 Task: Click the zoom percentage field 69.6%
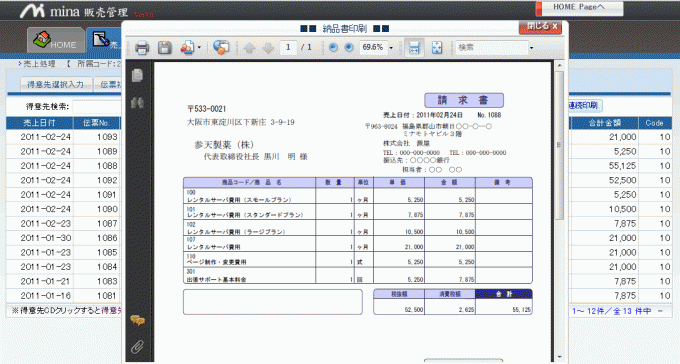click(x=373, y=47)
